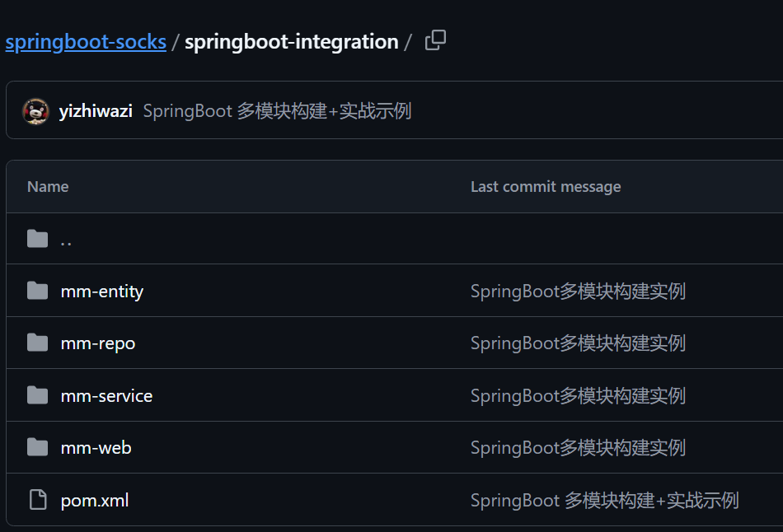Open the pom.xml file
Screen dimensions: 783x532
click(x=94, y=501)
